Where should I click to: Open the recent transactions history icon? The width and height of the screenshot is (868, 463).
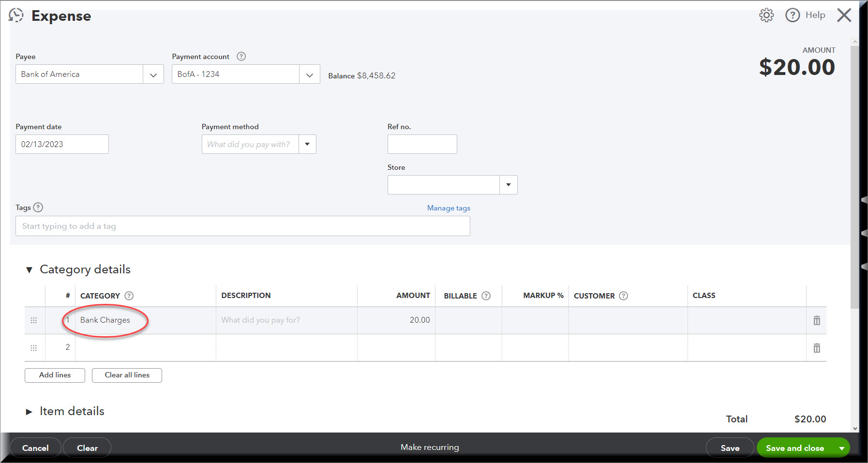16,15
